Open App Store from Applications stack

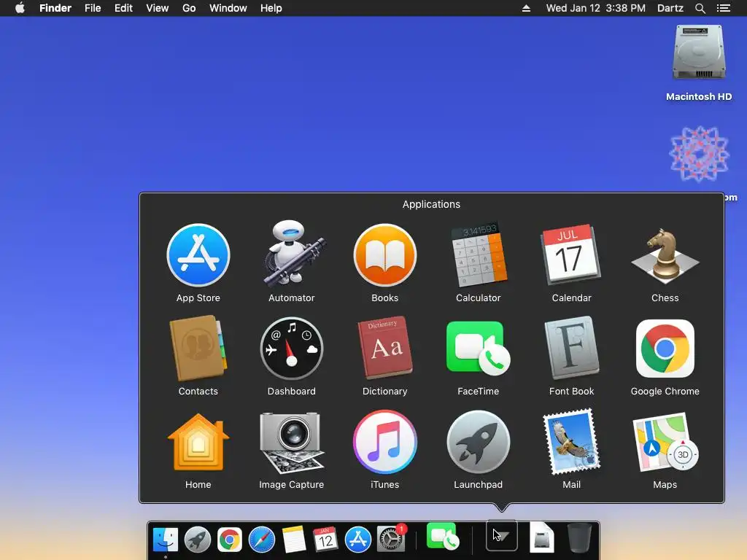(198, 255)
